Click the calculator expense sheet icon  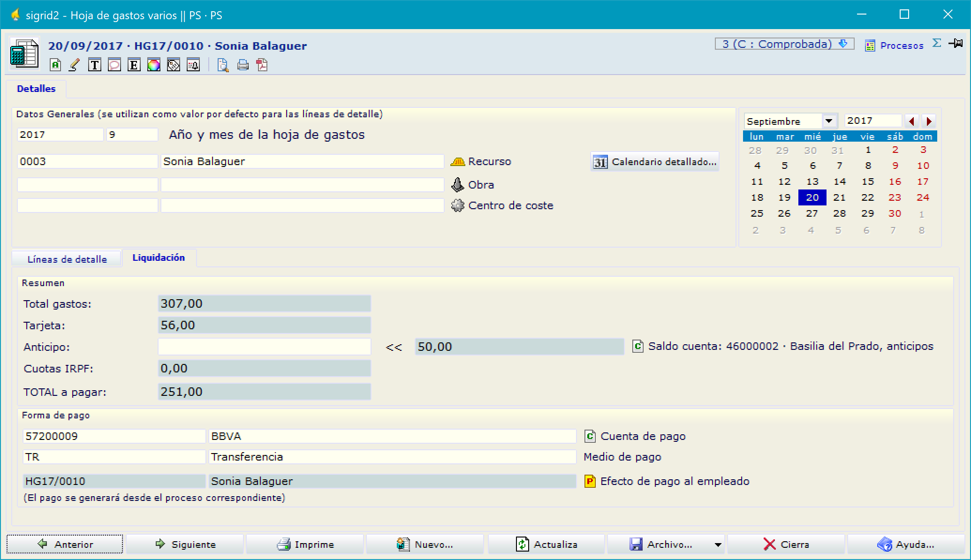point(24,53)
